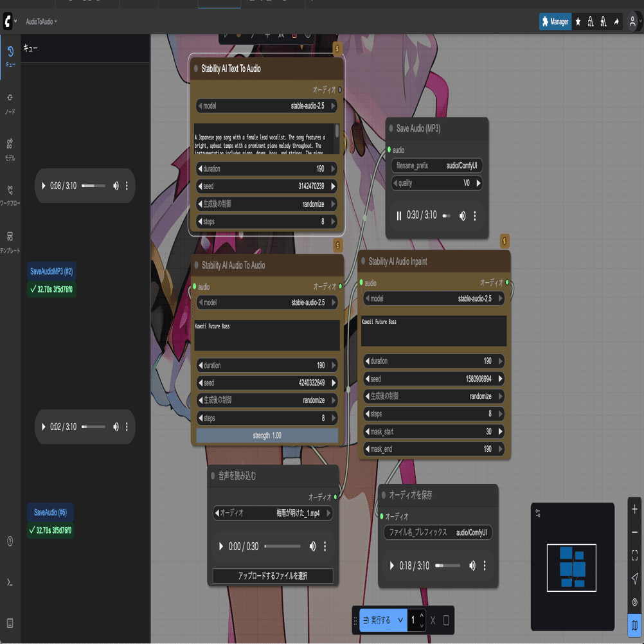
Task: Increase mask_start value in Audio Inpaint
Action: [500, 431]
